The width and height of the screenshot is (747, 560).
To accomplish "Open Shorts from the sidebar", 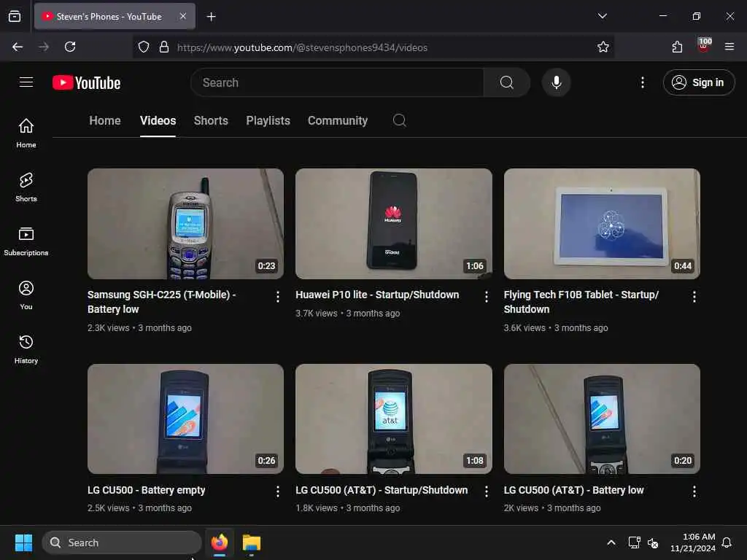I will (x=26, y=187).
